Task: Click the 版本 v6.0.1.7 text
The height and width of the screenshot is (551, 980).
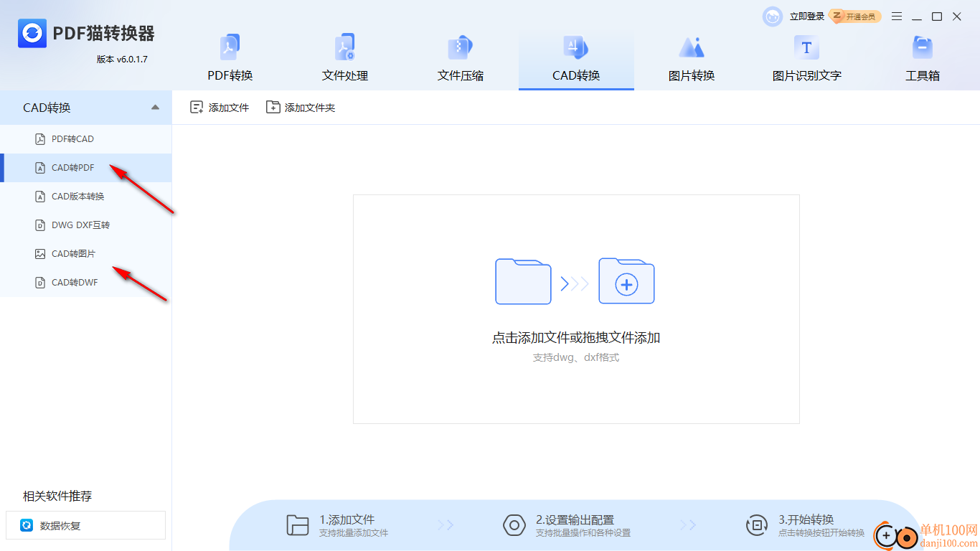Action: [x=122, y=60]
